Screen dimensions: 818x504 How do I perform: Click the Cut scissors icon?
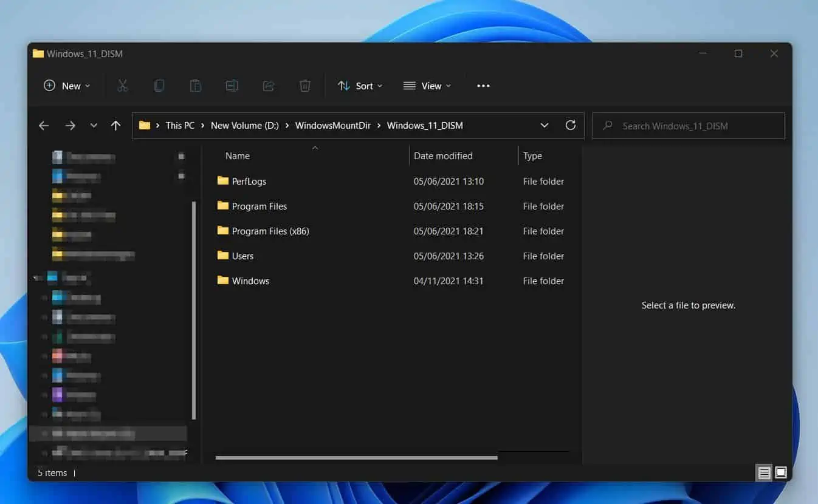click(123, 86)
